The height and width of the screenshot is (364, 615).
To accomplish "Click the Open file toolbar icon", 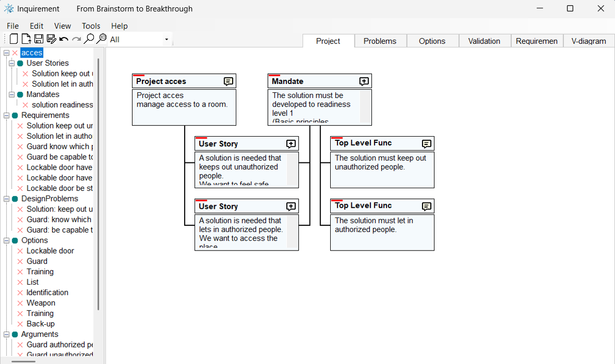I will click(26, 39).
